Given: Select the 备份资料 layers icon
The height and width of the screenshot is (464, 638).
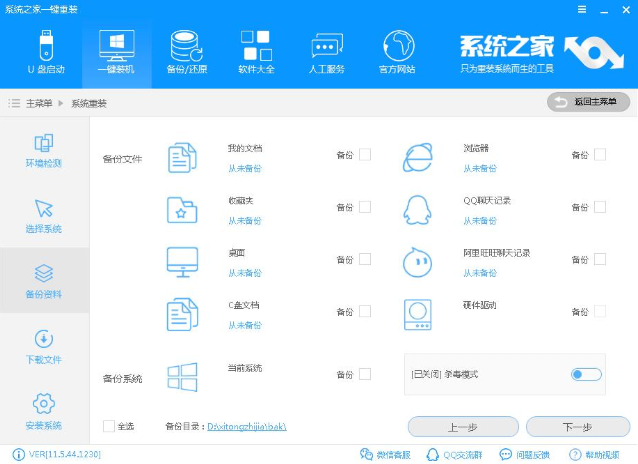Looking at the screenshot, I should tap(44, 273).
